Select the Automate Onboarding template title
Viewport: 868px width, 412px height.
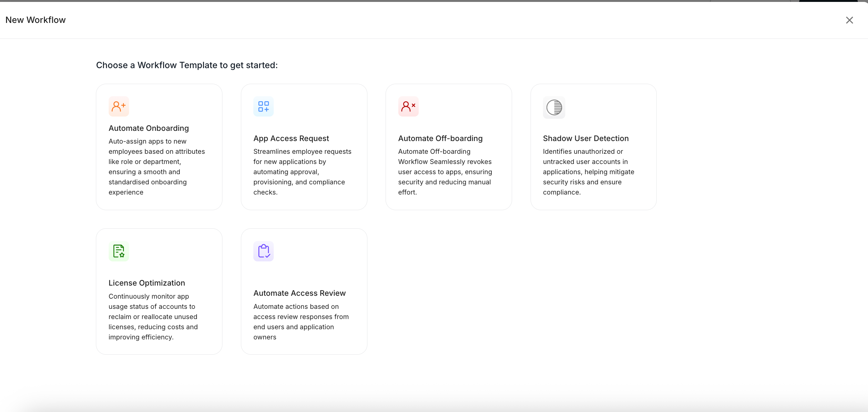click(148, 128)
